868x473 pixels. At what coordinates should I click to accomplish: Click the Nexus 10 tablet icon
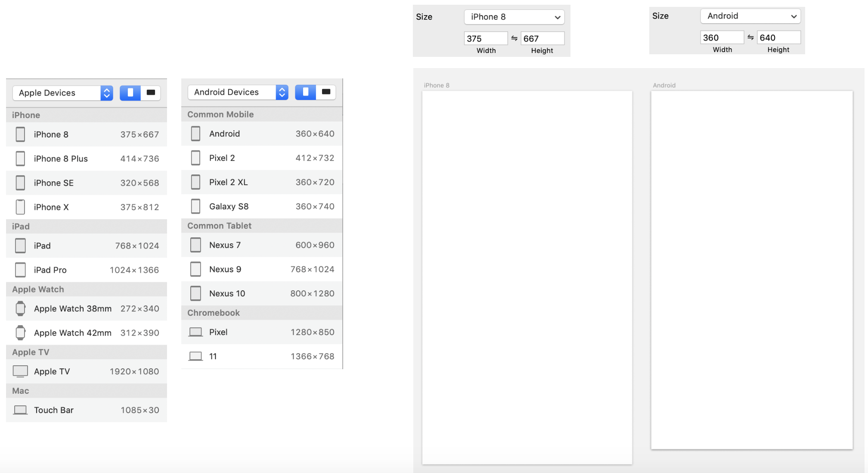tap(195, 293)
